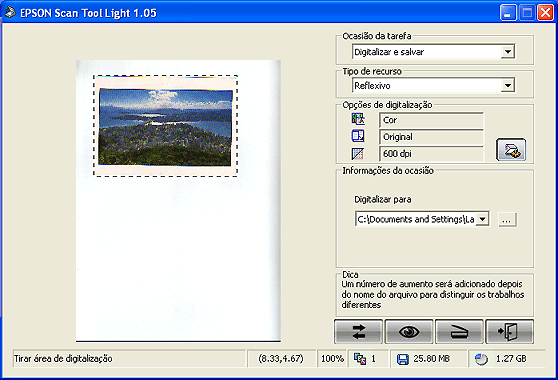
Task: Click the color mode icon beside Cor
Action: [x=358, y=119]
